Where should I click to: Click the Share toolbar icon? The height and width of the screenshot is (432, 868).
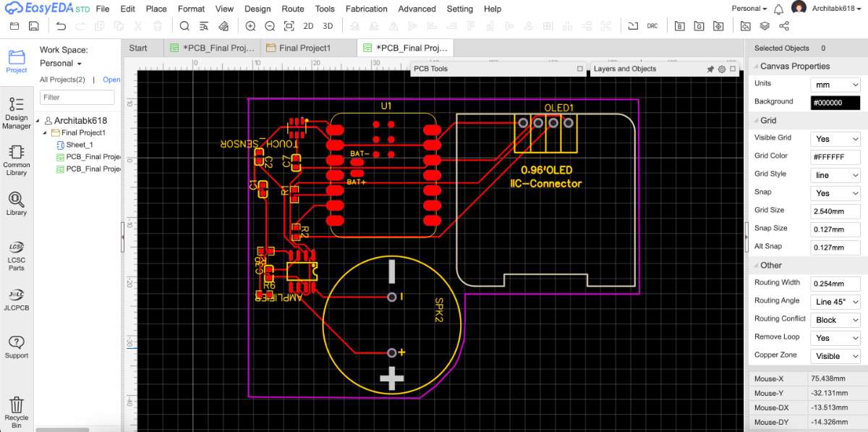[784, 26]
